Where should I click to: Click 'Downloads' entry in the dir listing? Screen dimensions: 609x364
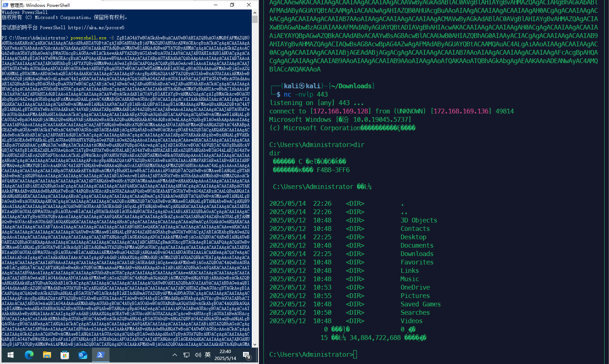(417, 254)
